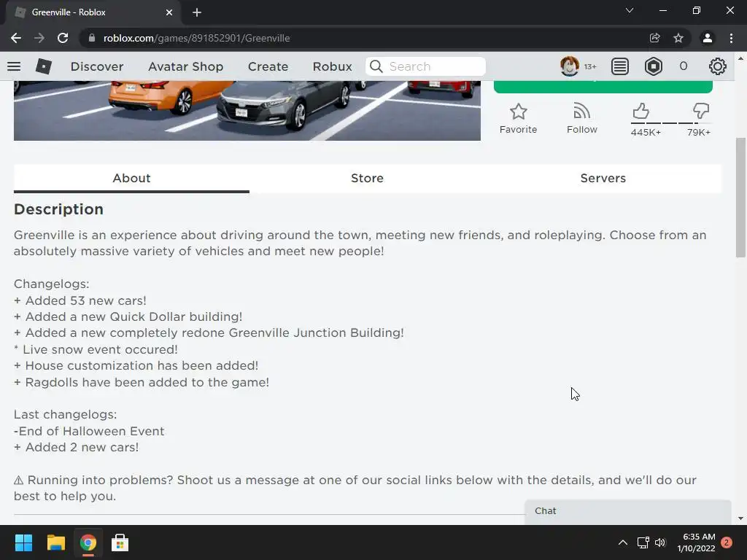747x560 pixels.
Task: Open the tab search chevron in Chrome
Action: [630, 10]
